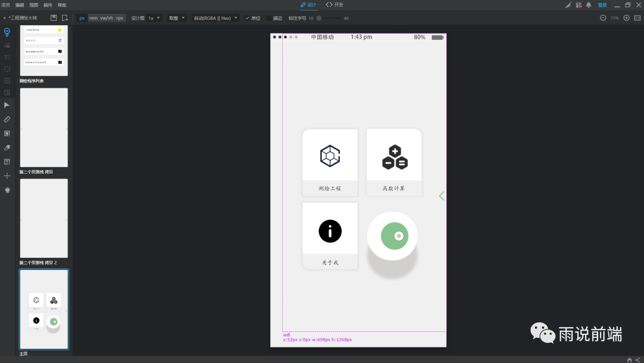Select the 主页 artboard thumbnail

(x=44, y=309)
